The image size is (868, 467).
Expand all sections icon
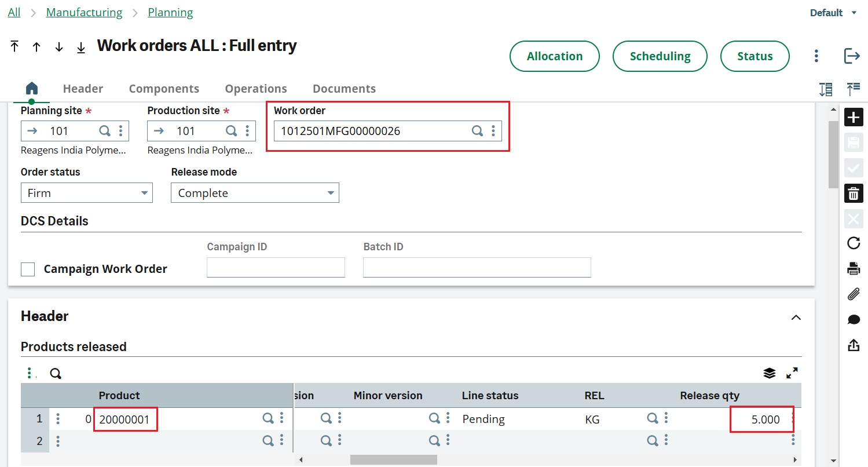click(826, 89)
